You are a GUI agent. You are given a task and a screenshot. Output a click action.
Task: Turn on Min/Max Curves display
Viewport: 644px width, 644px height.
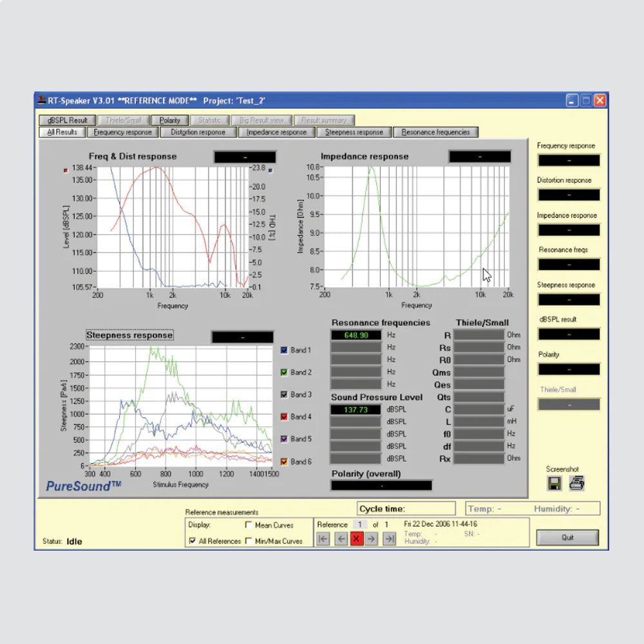[x=249, y=541]
